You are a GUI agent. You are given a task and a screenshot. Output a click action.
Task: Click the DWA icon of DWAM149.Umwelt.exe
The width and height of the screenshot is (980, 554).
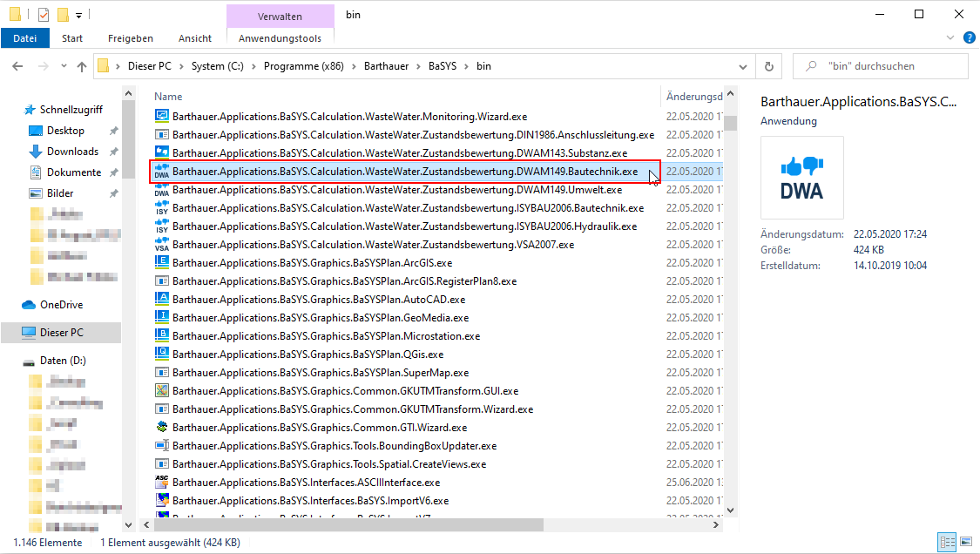point(161,190)
